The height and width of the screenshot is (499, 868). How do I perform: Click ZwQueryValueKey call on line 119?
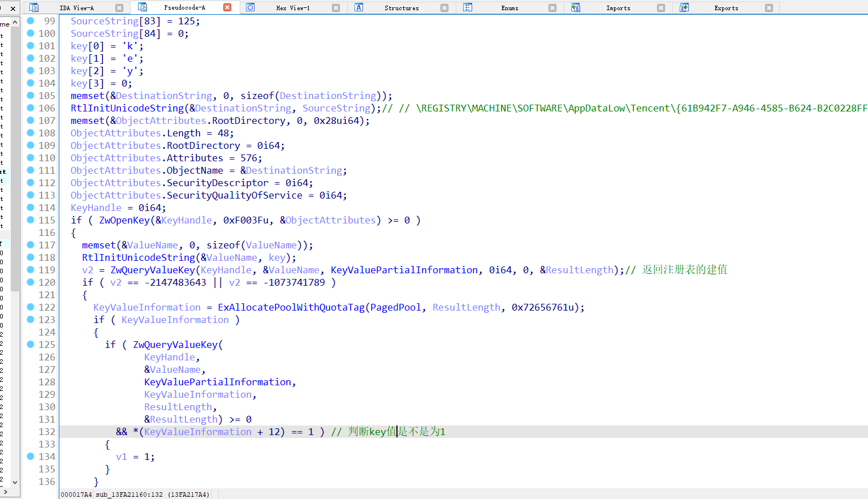153,270
